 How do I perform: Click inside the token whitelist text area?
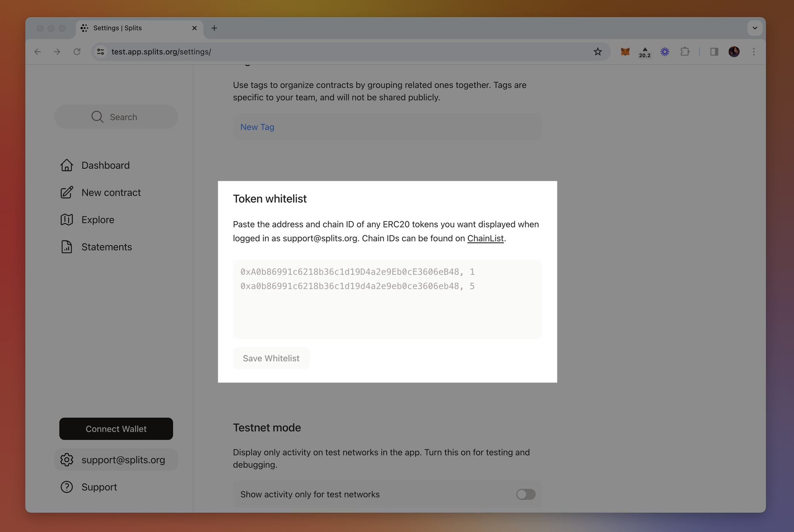click(387, 310)
